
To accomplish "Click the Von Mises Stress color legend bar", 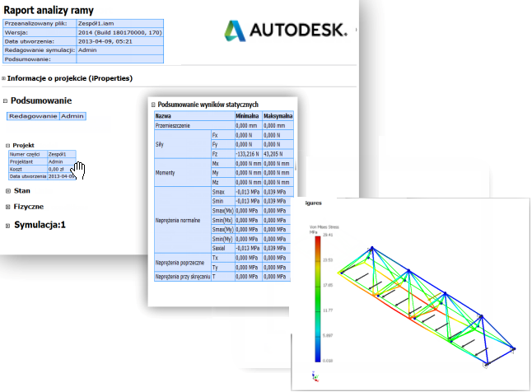I will [x=318, y=299].
